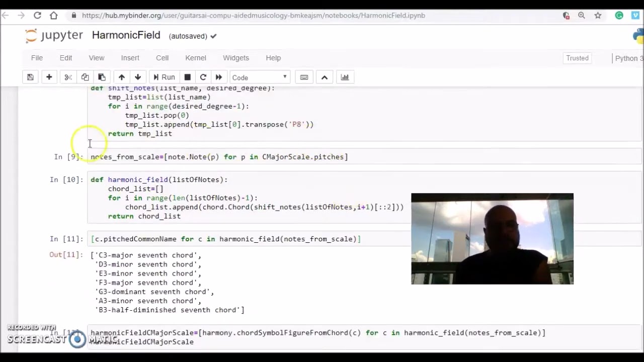Viewport: 644px width, 362px height.
Task: Copy selected cells icon
Action: coord(85,77)
